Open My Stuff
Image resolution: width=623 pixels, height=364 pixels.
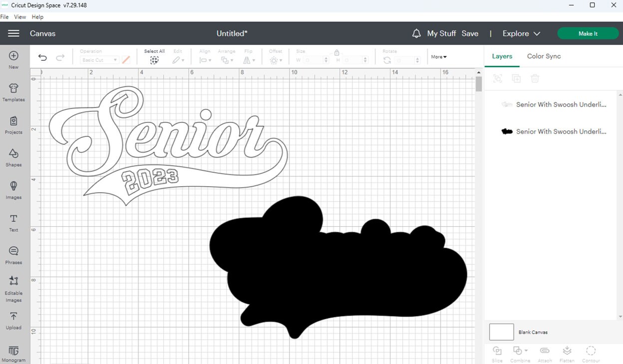click(441, 33)
